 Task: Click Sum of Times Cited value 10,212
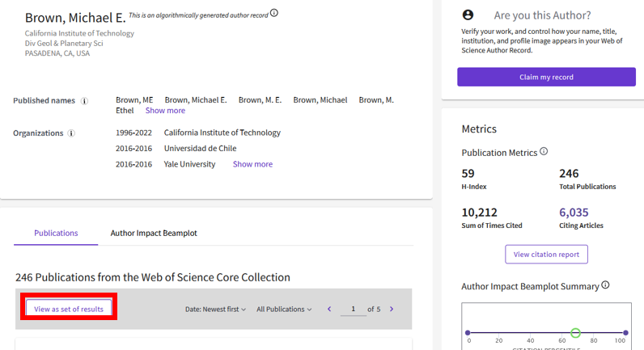[x=479, y=213]
